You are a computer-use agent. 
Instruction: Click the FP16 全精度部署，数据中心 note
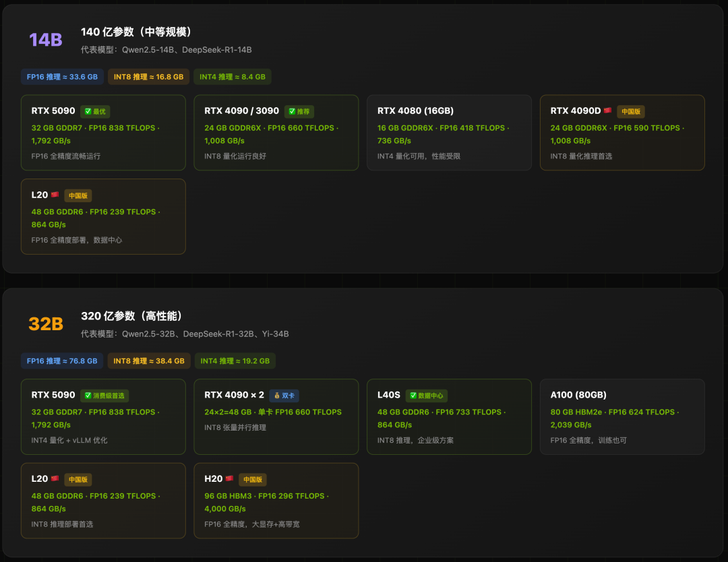(77, 241)
